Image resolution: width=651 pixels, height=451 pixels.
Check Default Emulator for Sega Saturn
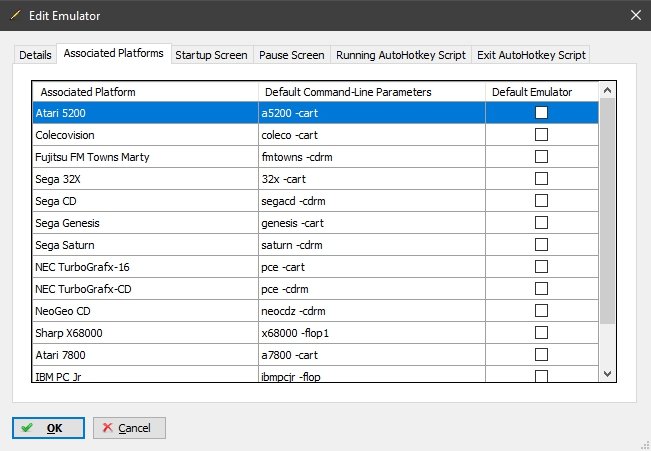coord(541,245)
